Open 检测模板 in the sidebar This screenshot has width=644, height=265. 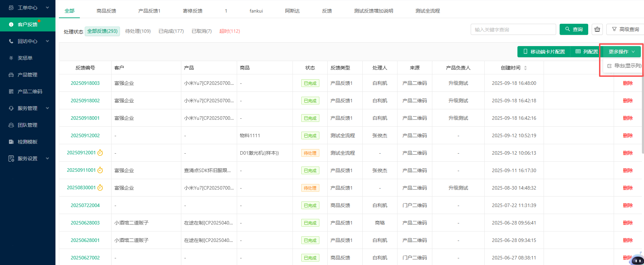pos(27,142)
